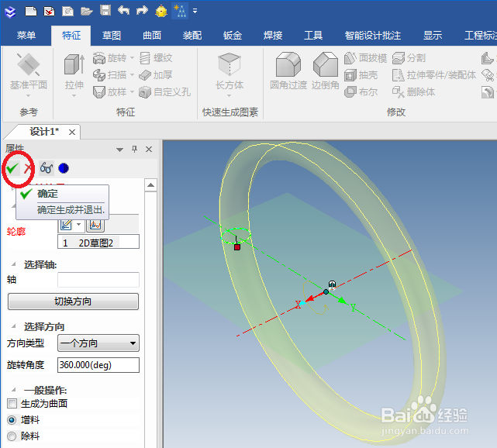497x448 pixels.
Task: Click the open folder icon
Action: pos(86,12)
